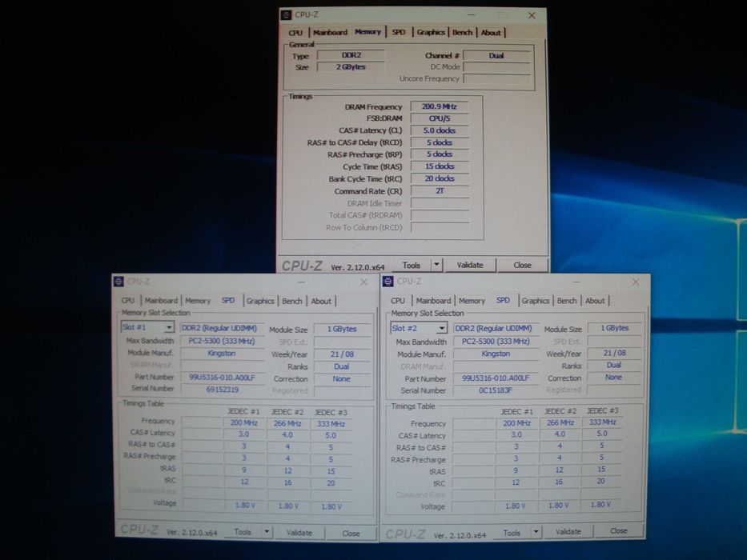The image size is (747, 560).
Task: Click the CPU-Z app icon in the Slot #2 window's title bar
Action: pos(388,281)
